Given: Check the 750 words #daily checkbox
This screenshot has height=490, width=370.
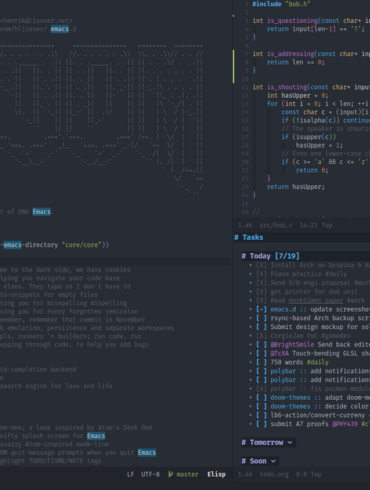Looking at the screenshot, I should pos(262,362).
